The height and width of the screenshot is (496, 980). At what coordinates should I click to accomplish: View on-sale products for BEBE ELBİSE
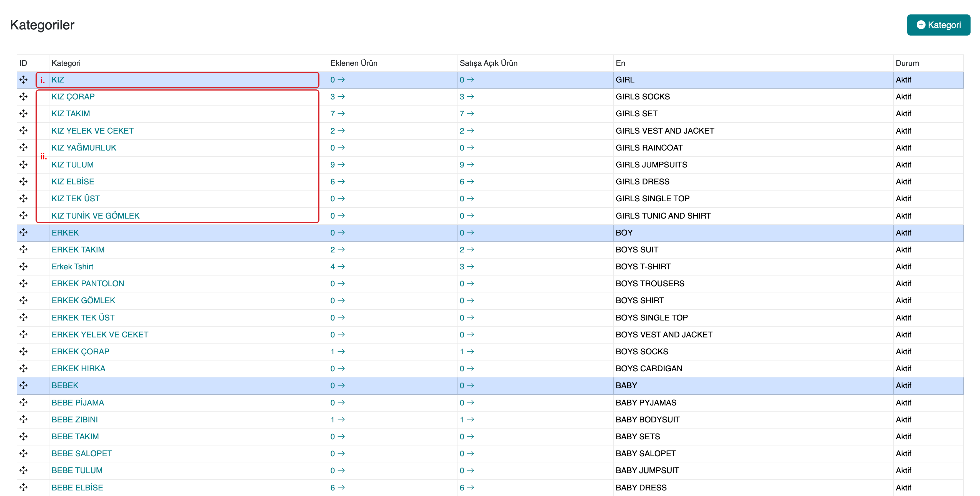466,487
